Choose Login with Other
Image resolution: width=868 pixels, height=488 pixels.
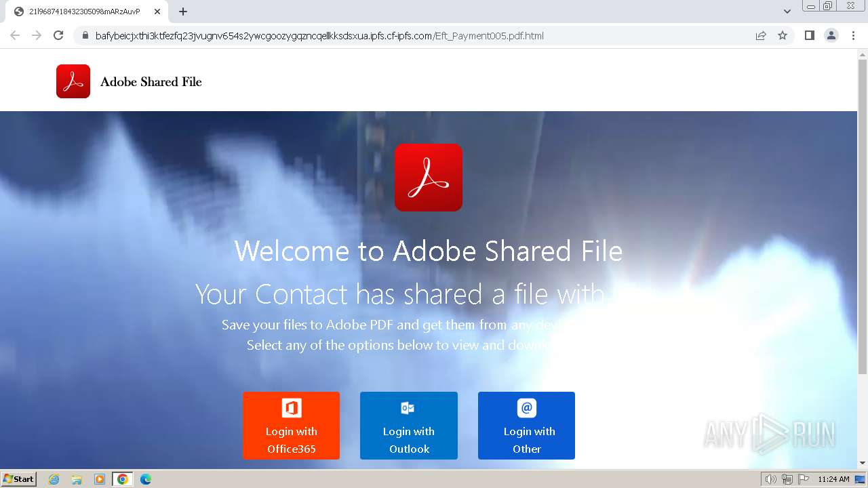(526, 426)
